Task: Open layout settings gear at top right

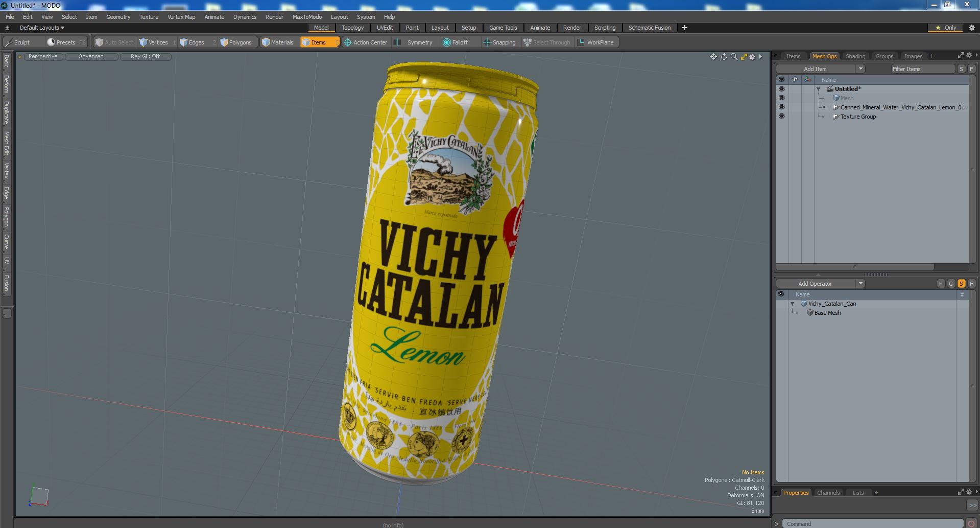Action: [x=972, y=28]
